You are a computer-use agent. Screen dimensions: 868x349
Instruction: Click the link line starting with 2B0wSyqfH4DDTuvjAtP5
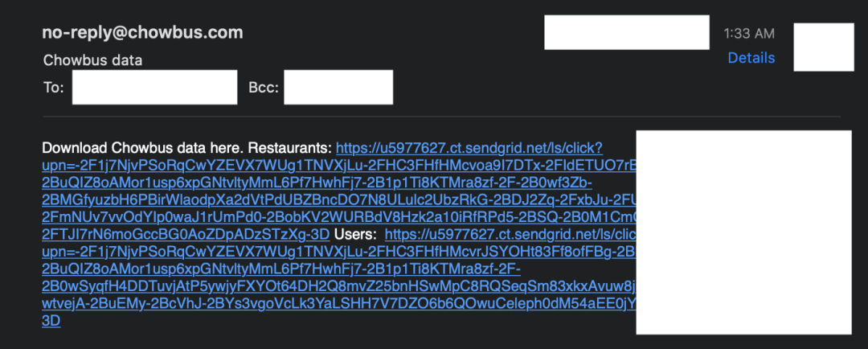339,286
